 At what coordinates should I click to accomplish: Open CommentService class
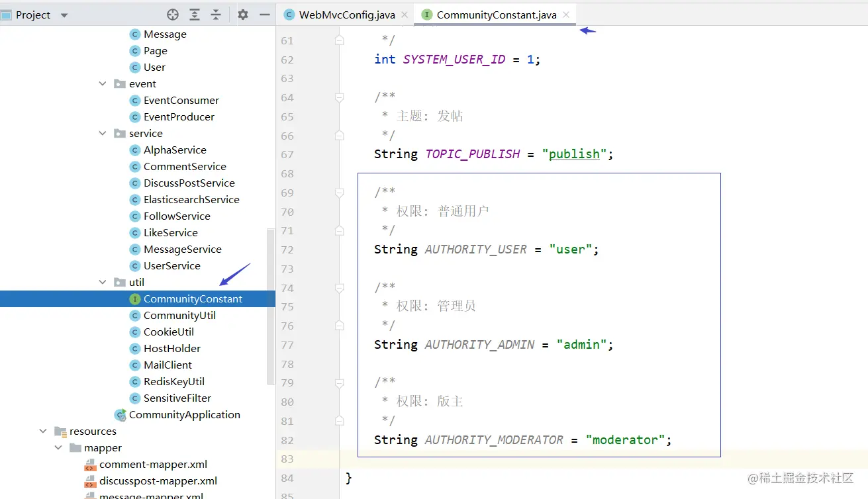pos(185,167)
